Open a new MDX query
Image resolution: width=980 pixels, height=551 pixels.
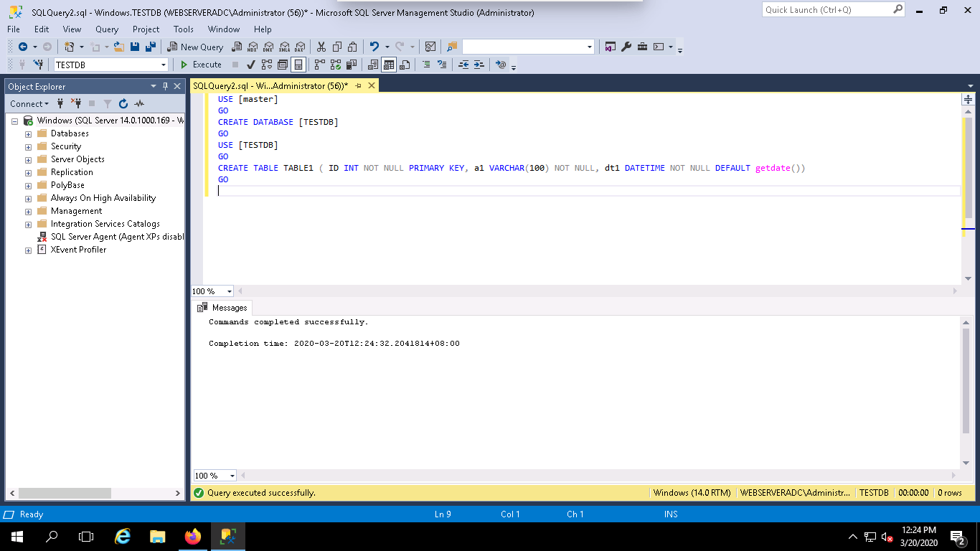click(253, 47)
